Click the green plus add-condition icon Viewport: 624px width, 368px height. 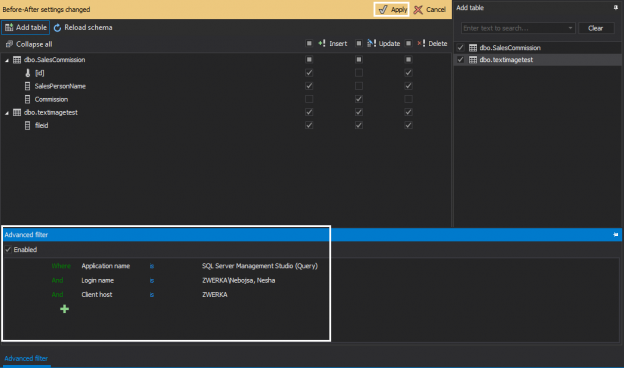click(x=64, y=309)
